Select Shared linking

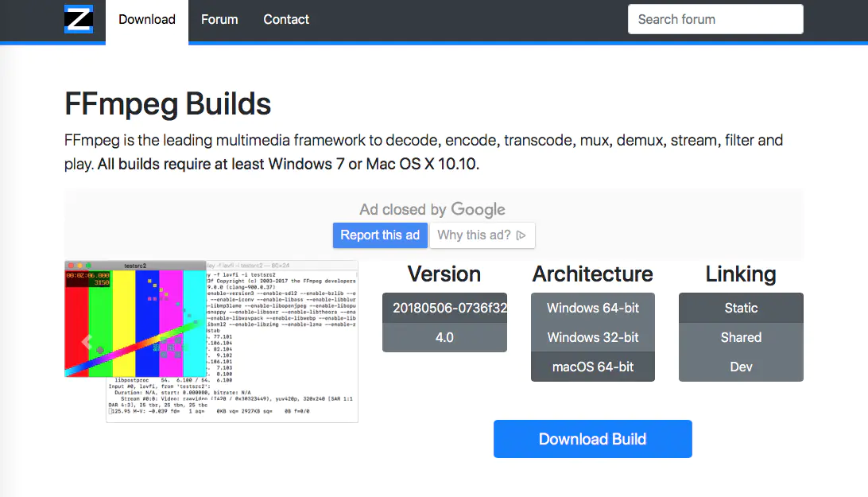742,337
